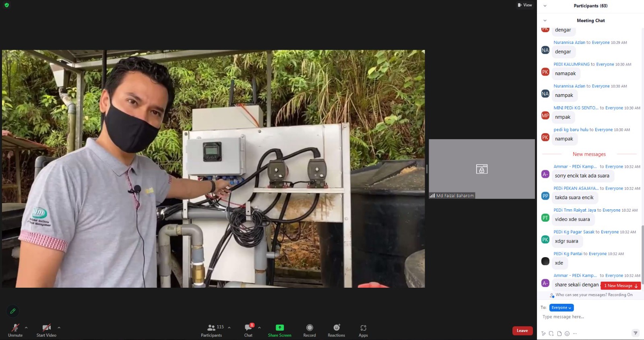
Task: Open the emoji picker in chat
Action: coord(567,334)
